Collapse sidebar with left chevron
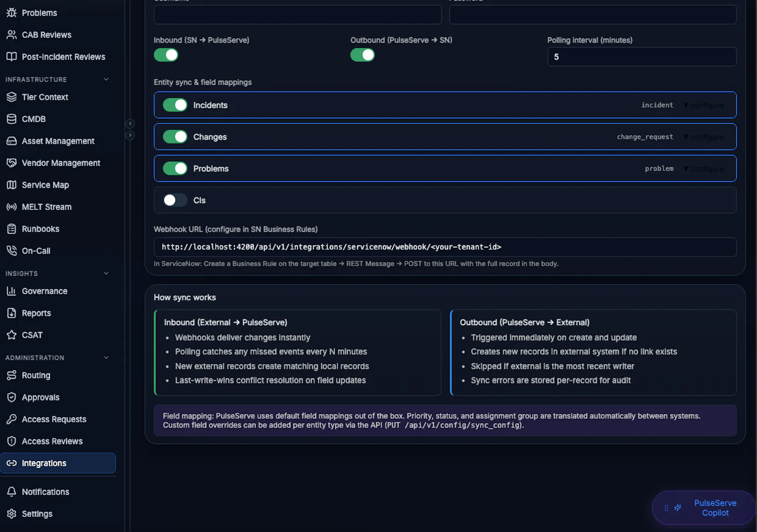 tap(130, 123)
